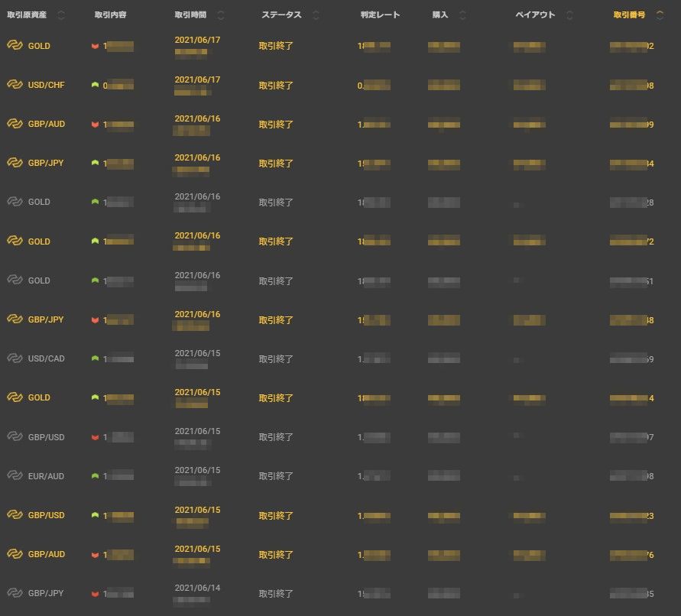Click the green arrow in the EUR/AUD row
This screenshot has height=616, width=681.
[95, 475]
